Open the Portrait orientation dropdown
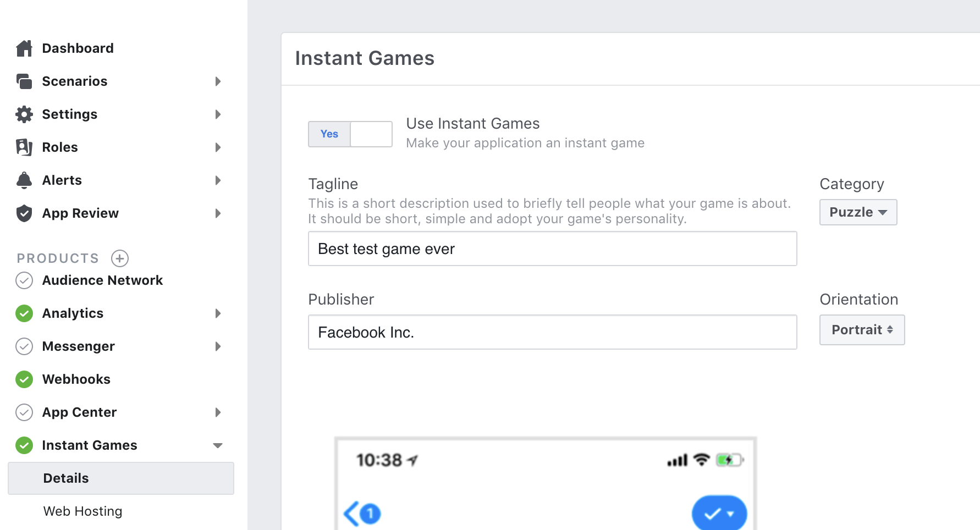Screen dimensions: 980x530 (862, 330)
